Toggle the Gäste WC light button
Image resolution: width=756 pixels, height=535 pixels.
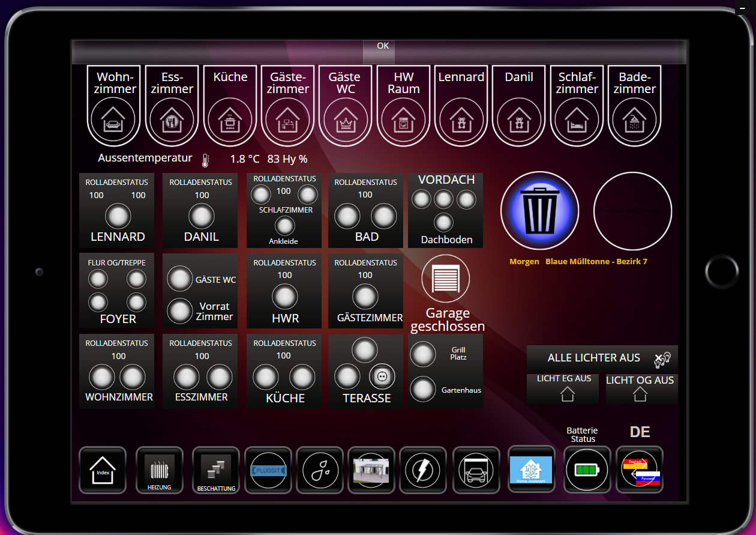(179, 279)
